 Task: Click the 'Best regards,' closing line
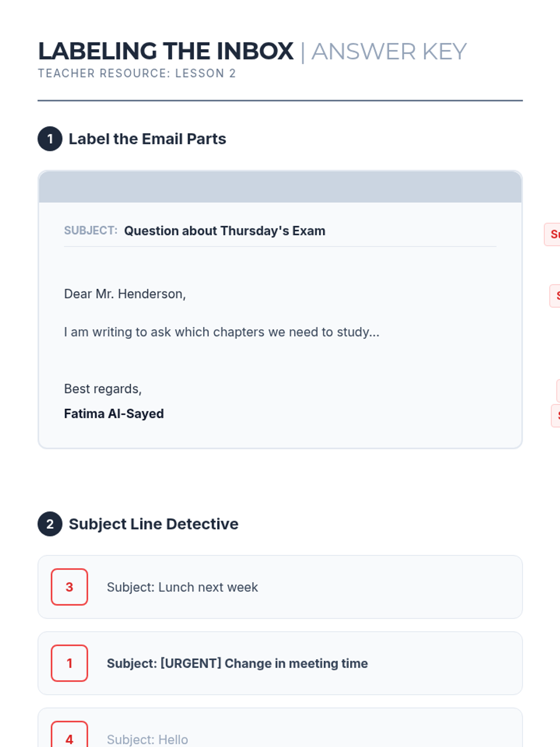pos(103,389)
